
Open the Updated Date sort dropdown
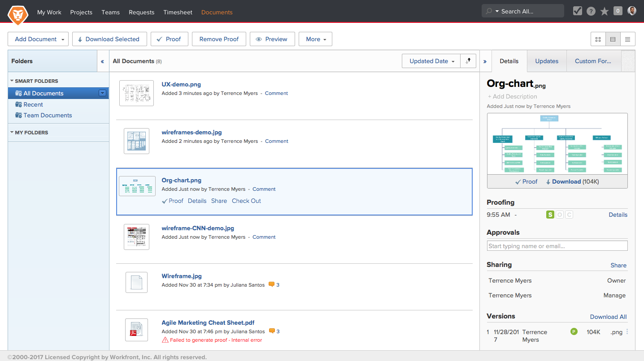tap(431, 60)
